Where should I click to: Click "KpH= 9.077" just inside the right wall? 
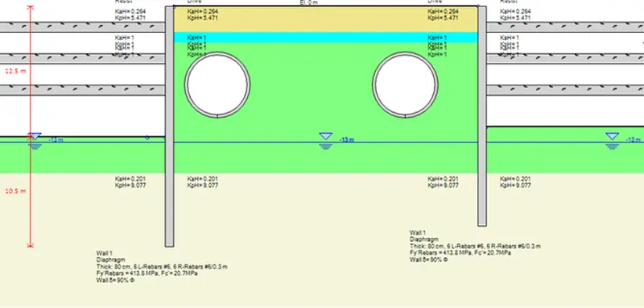[444, 185]
